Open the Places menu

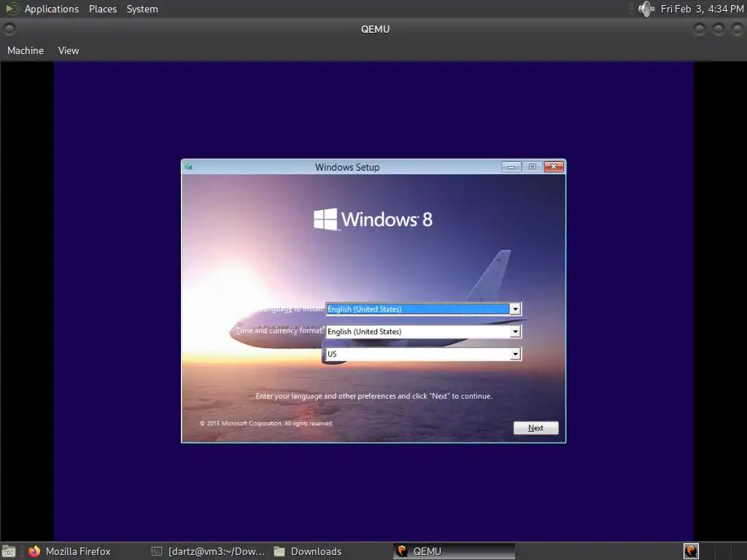[103, 9]
